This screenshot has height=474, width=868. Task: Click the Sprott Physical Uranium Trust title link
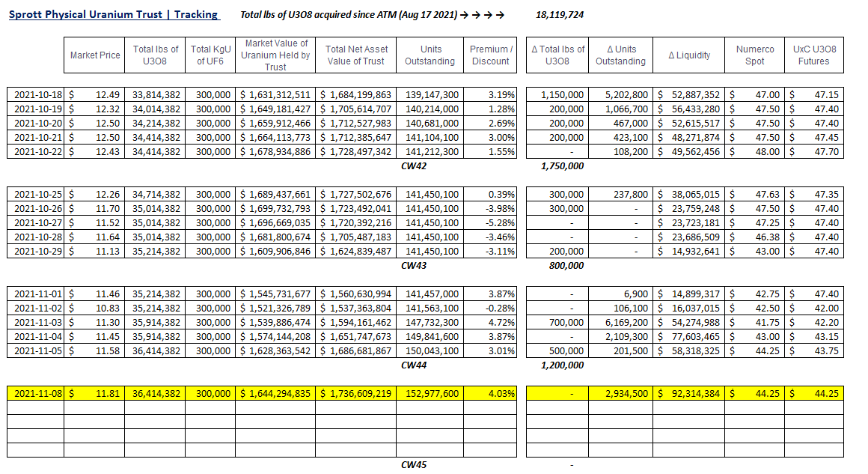coord(113,14)
